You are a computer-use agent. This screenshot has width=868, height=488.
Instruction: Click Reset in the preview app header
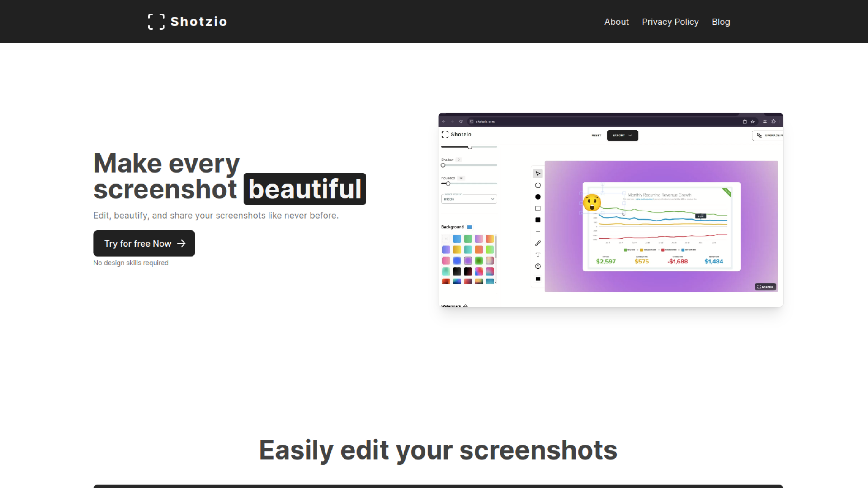[596, 136]
